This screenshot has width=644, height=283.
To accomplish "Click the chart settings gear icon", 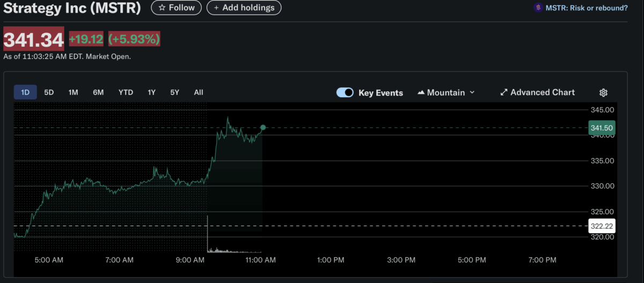I will coord(603,93).
